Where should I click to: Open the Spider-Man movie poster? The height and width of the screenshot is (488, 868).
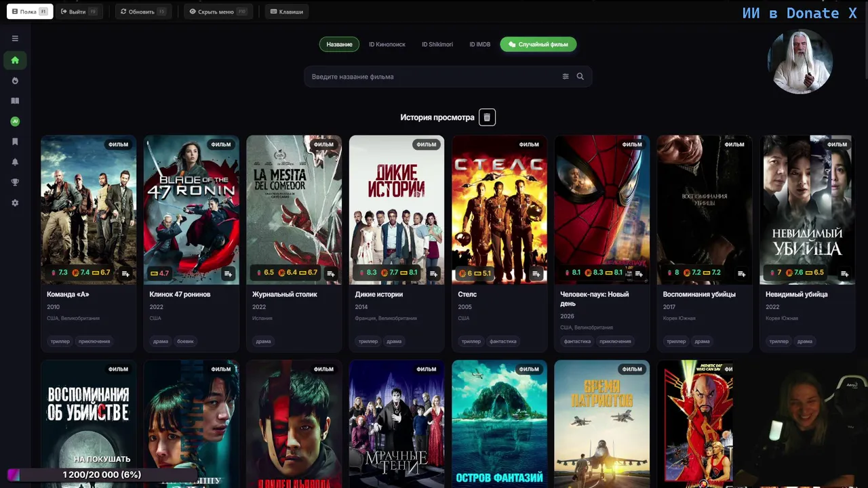[602, 210]
